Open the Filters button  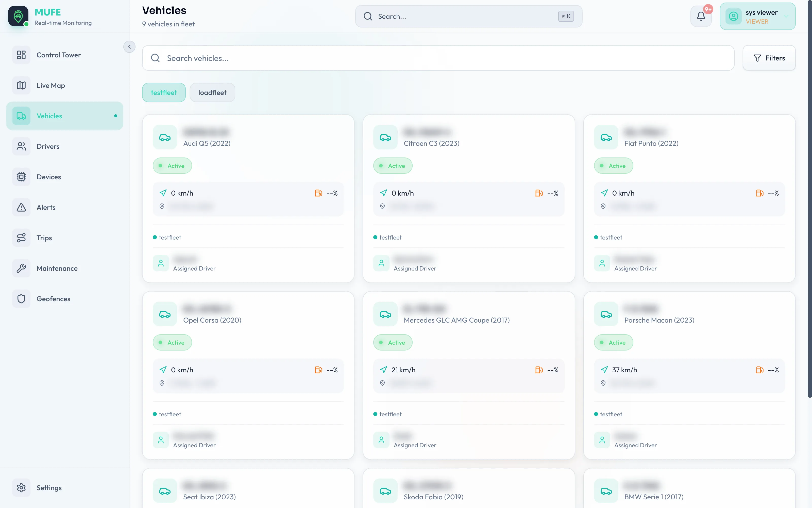pos(769,58)
